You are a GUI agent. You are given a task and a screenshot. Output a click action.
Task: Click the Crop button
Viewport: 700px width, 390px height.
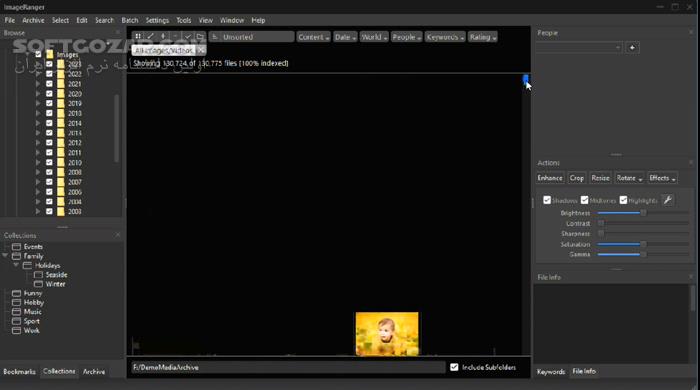(x=576, y=178)
